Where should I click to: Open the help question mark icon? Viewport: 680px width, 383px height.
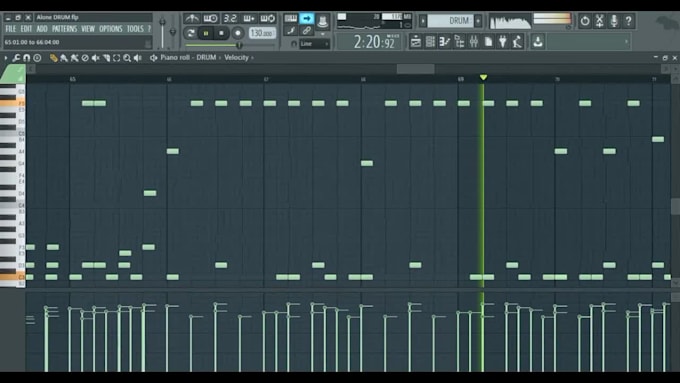(x=628, y=20)
